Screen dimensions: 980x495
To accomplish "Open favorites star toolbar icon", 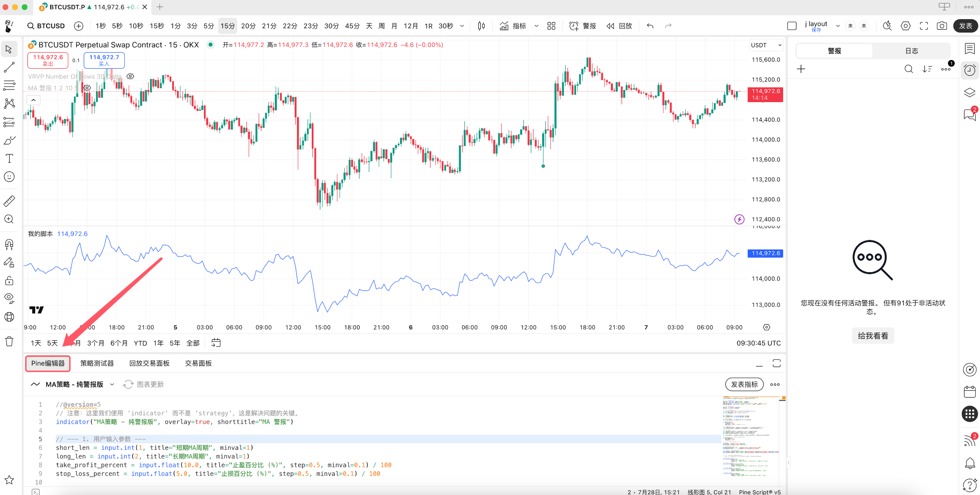I will 9,480.
